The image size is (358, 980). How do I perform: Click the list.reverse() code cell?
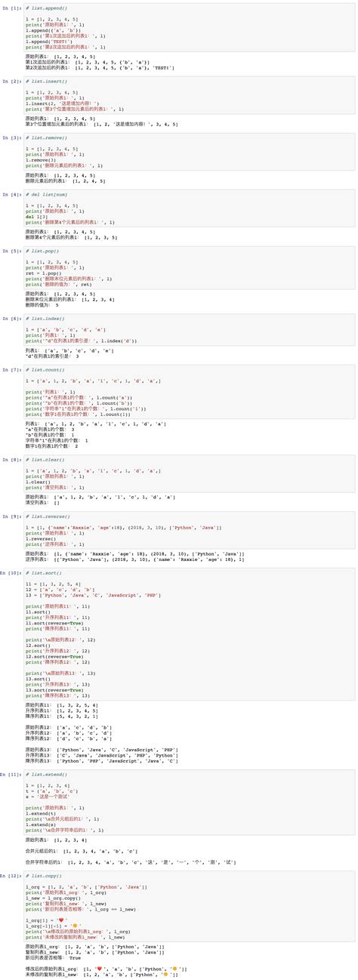[x=189, y=531]
